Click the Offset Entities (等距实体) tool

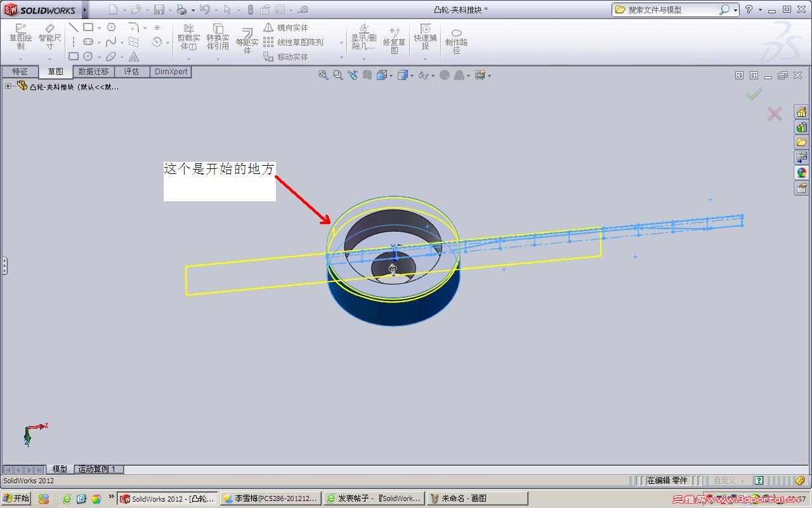coord(247,41)
